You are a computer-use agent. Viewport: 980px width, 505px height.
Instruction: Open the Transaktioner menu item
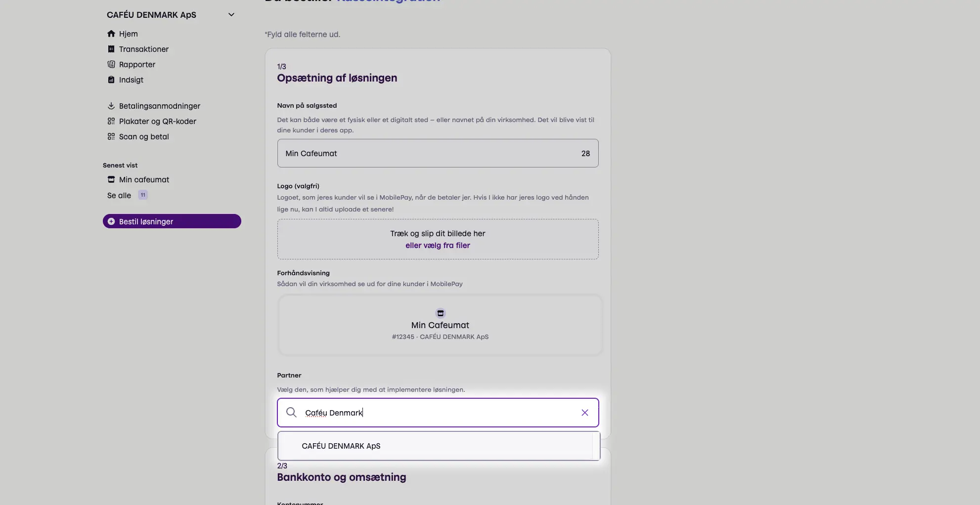pos(144,49)
